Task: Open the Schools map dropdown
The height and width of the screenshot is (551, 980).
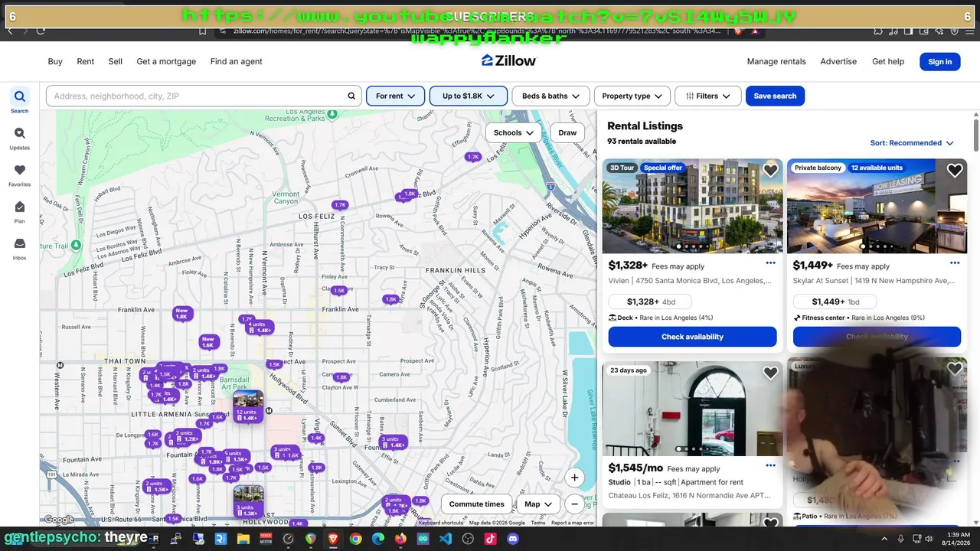Action: [513, 132]
